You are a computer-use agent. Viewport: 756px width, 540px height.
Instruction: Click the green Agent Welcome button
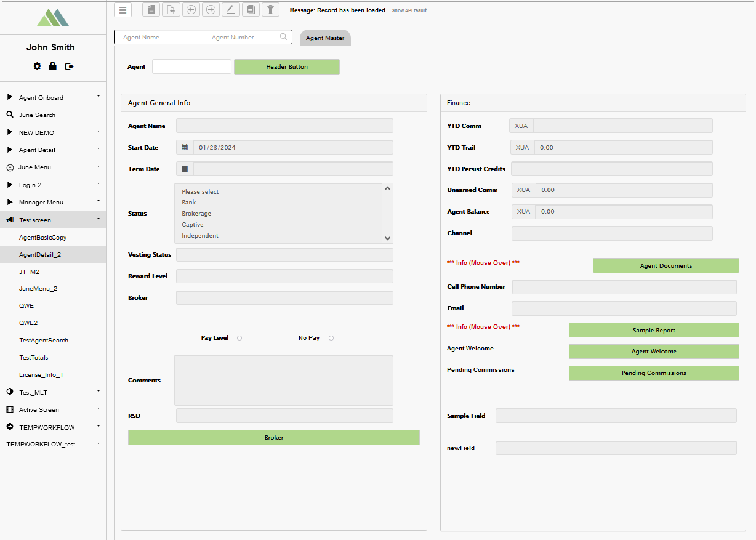click(x=654, y=351)
